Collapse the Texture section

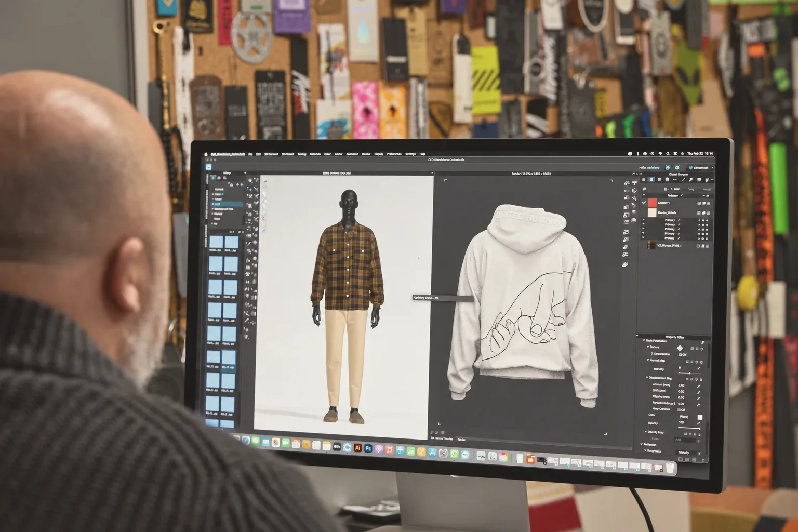point(648,347)
